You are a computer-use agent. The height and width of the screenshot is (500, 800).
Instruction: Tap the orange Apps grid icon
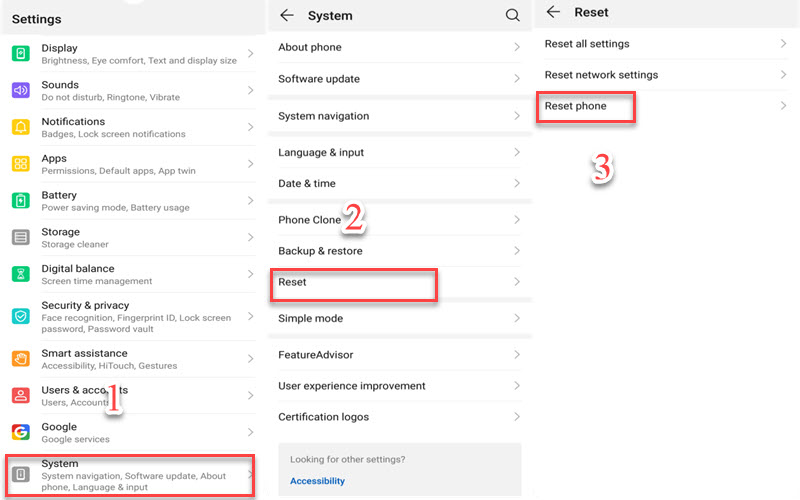point(21,164)
